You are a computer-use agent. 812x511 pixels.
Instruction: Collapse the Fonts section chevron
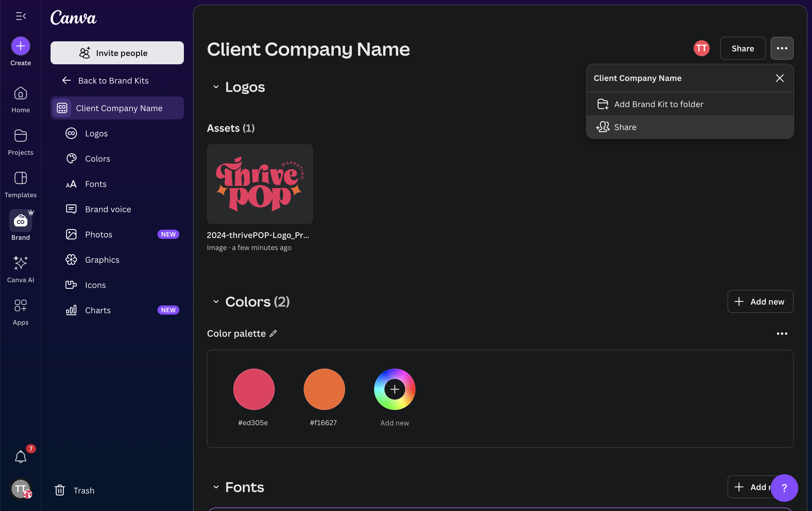coord(216,487)
